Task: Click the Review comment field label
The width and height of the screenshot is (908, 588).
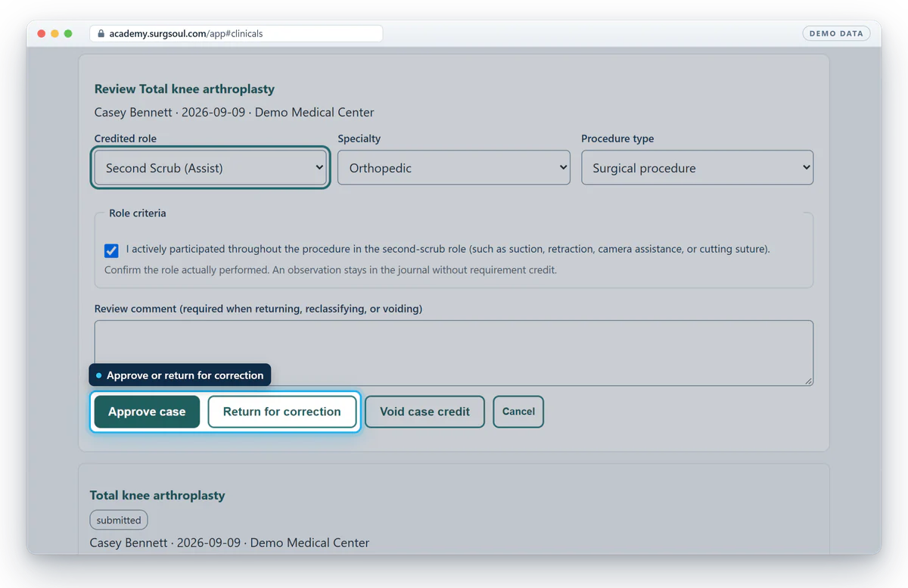Action: [x=258, y=309]
